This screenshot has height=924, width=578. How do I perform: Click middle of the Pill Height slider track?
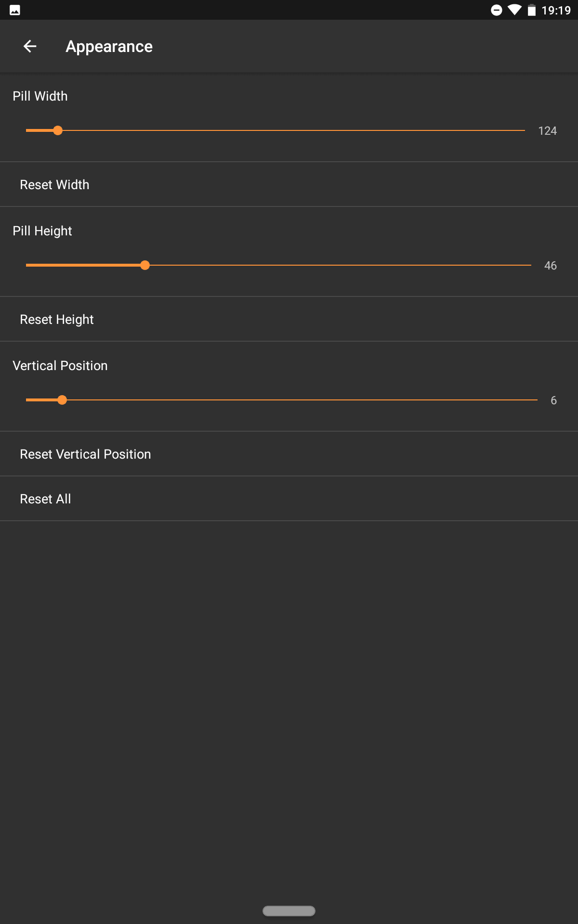278,265
